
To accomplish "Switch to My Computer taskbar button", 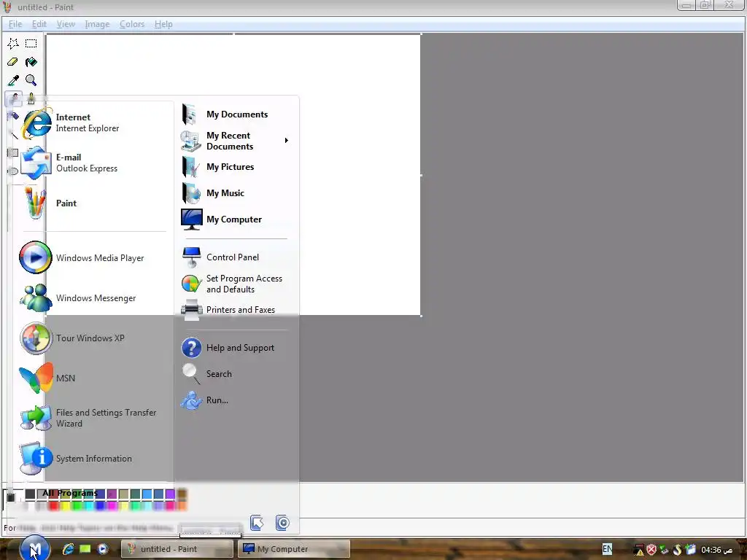I will [293, 549].
